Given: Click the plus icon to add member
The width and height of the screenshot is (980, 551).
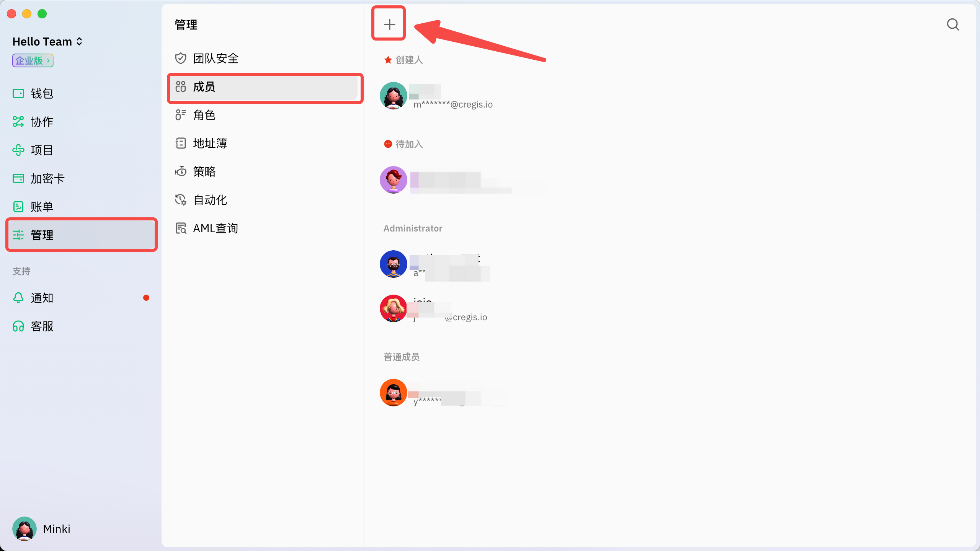Looking at the screenshot, I should [x=389, y=24].
